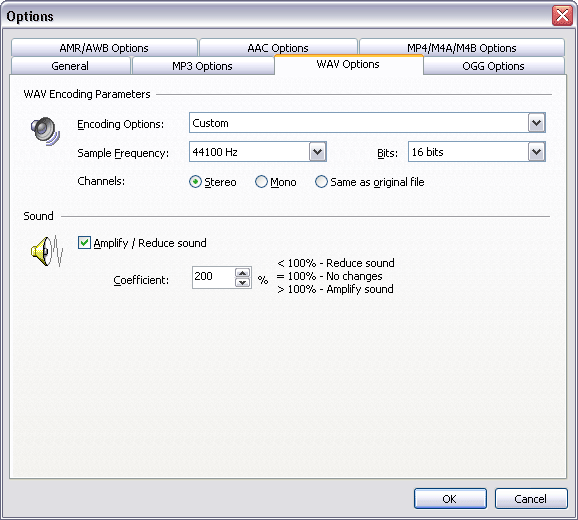Click the Sample Frequency label
Image resolution: width=578 pixels, height=520 pixels.
[x=123, y=153]
